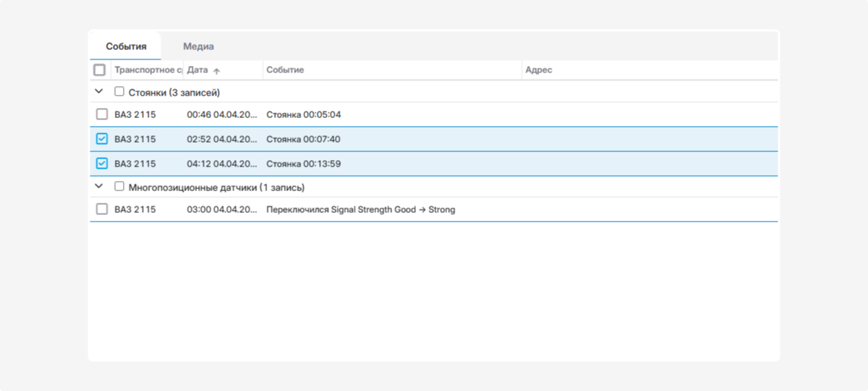Image resolution: width=868 pixels, height=391 pixels.
Task: Click the Стоянка 00:13:59 event text
Action: 303,164
